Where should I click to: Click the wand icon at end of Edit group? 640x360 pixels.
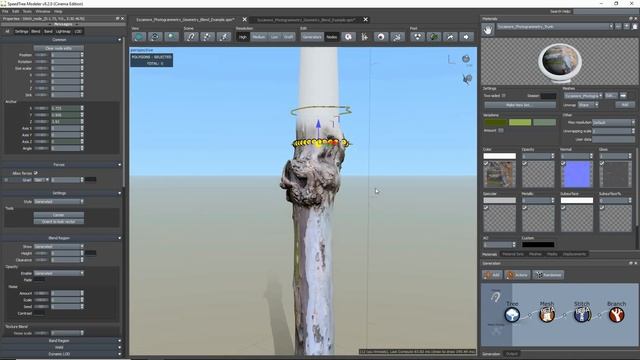click(x=397, y=37)
